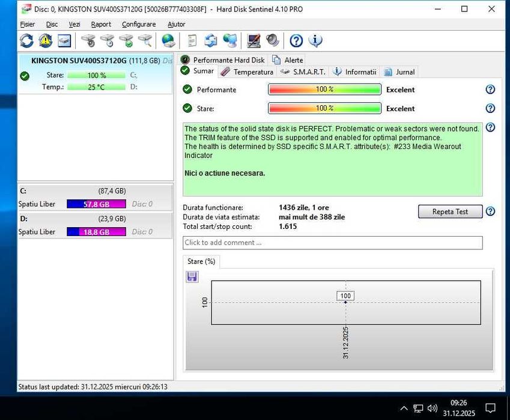
Task: Switch to the Alerte tab
Action: (x=288, y=60)
